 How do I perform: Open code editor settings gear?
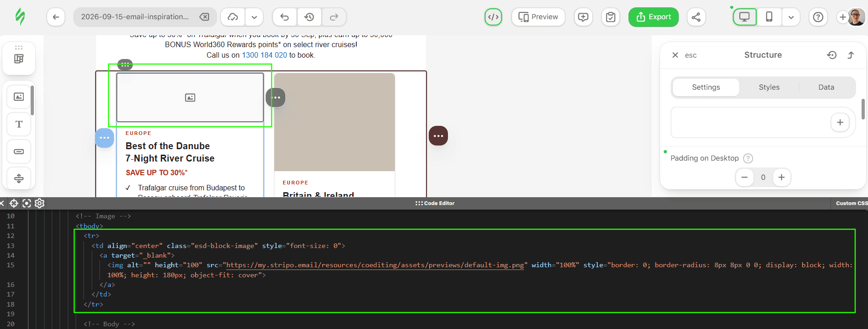pos(39,203)
